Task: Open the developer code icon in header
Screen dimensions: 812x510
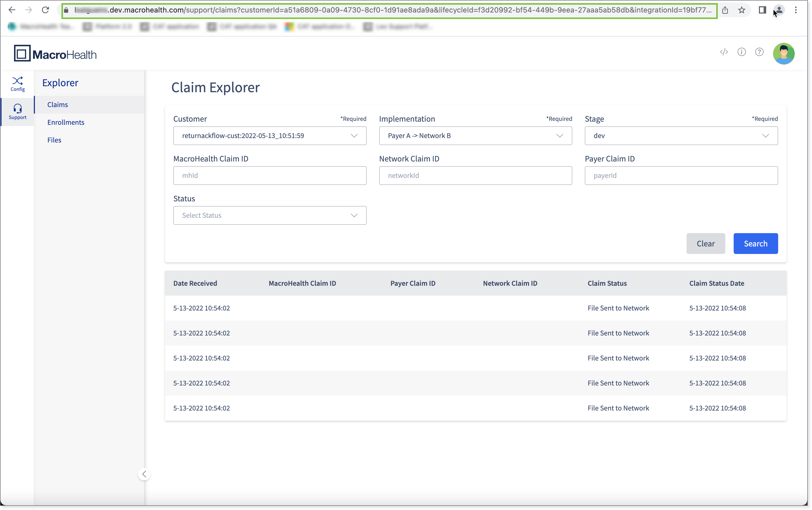Action: click(724, 52)
